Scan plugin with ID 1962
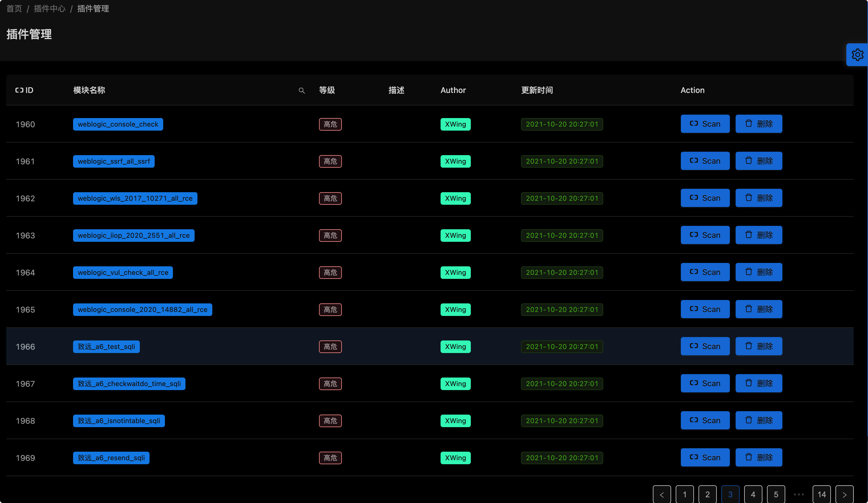Image resolution: width=868 pixels, height=503 pixels. click(x=705, y=198)
